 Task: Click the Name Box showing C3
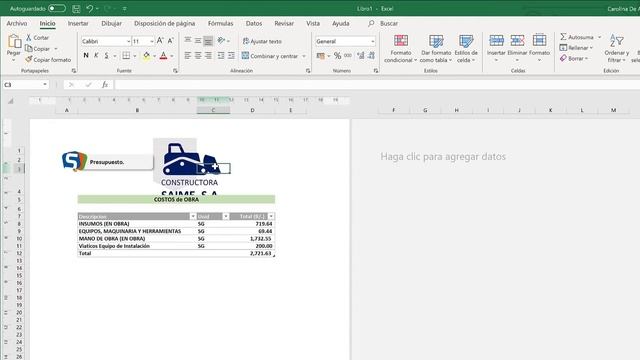(x=25, y=84)
